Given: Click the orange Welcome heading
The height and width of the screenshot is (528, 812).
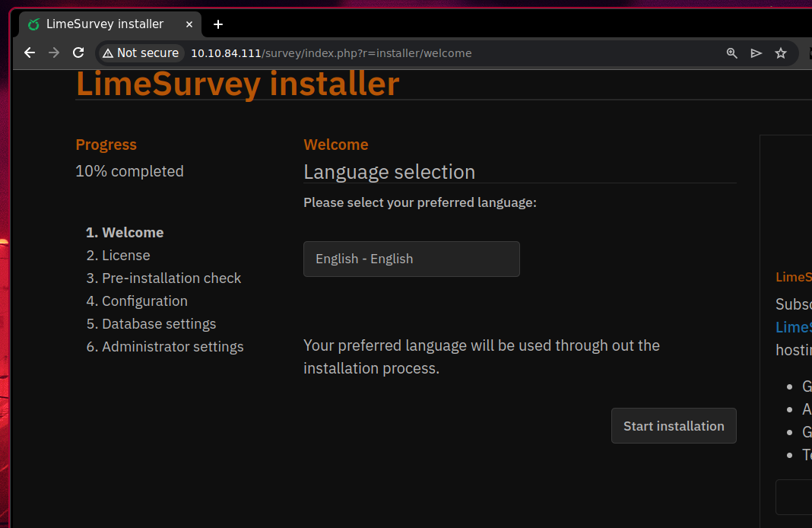Looking at the screenshot, I should click(x=335, y=145).
